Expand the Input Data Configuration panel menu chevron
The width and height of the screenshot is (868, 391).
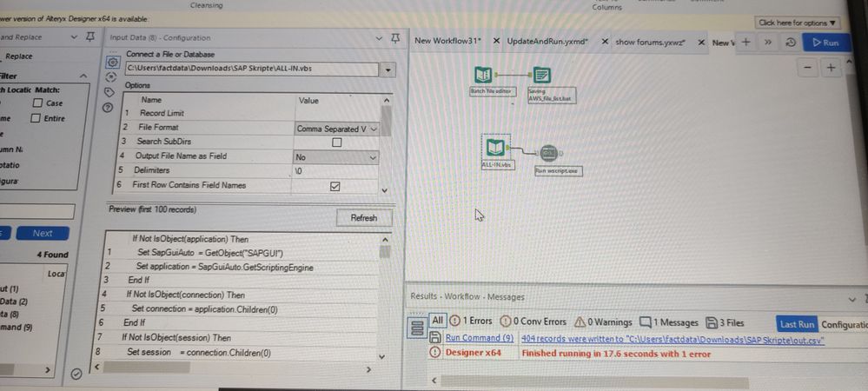pos(379,38)
